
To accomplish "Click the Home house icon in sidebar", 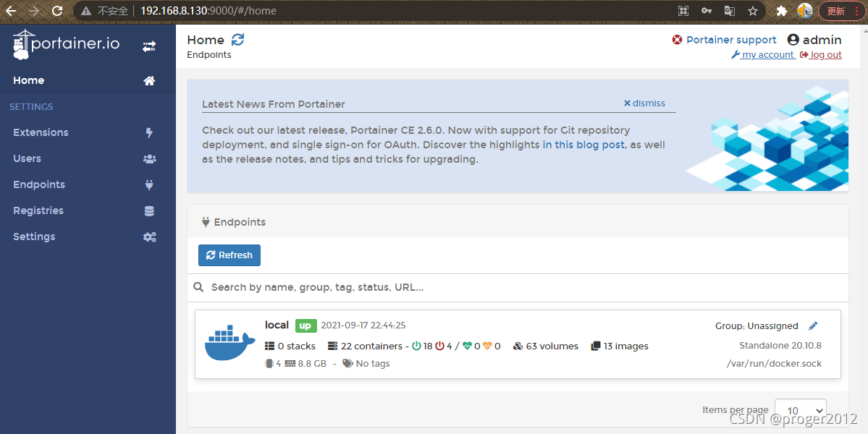I will click(x=149, y=81).
